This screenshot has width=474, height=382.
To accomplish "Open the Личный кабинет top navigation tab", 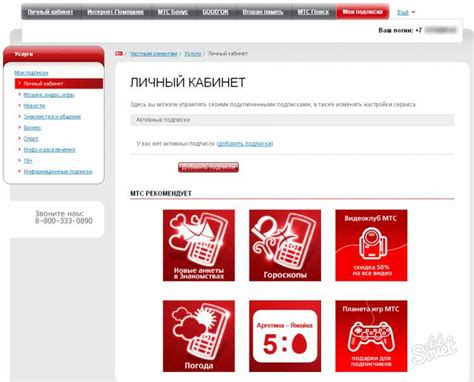I will 51,12.
